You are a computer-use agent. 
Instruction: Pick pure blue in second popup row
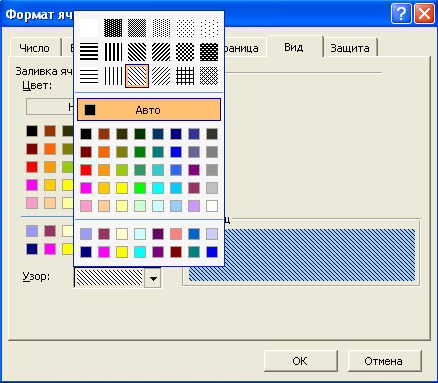(x=176, y=152)
